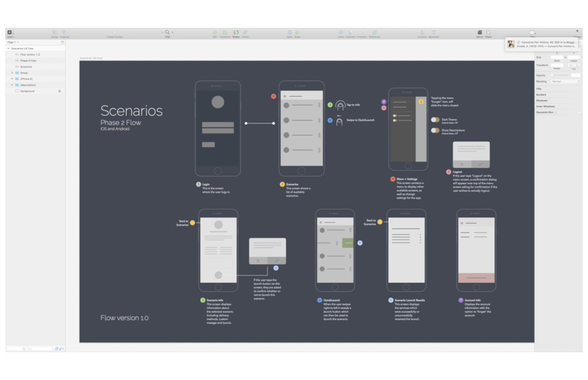Click the Fills section header

click(539, 89)
